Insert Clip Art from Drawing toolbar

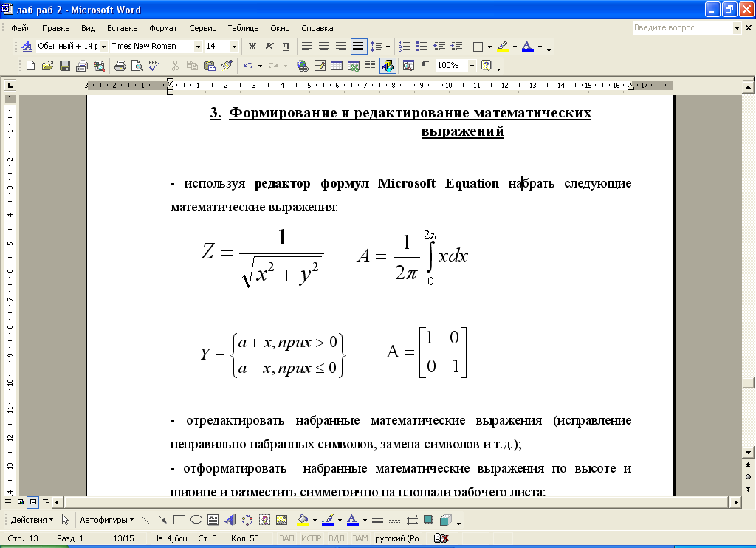pos(265,520)
